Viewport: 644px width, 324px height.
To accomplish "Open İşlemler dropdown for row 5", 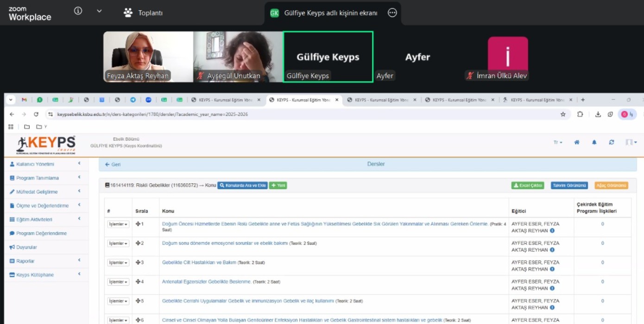I will [118, 301].
